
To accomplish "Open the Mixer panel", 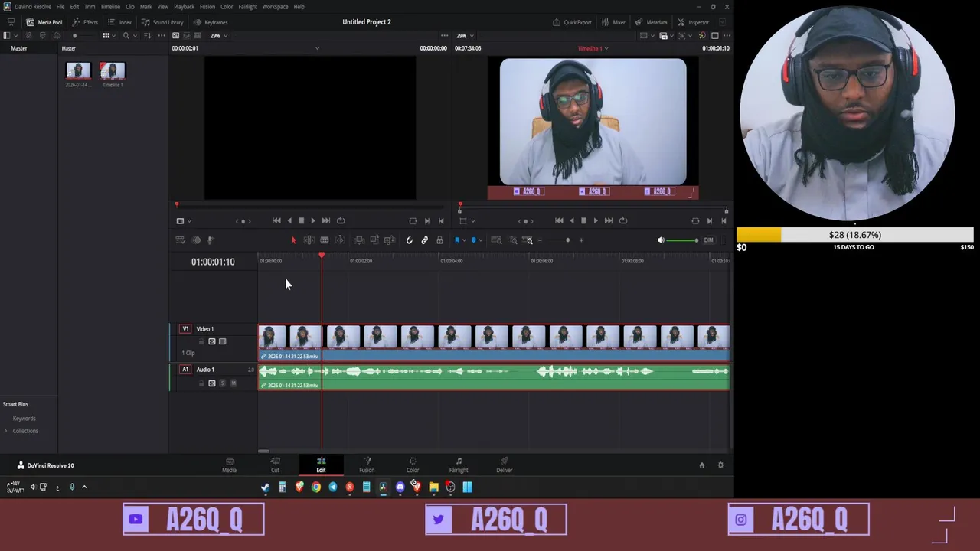I will tap(613, 22).
